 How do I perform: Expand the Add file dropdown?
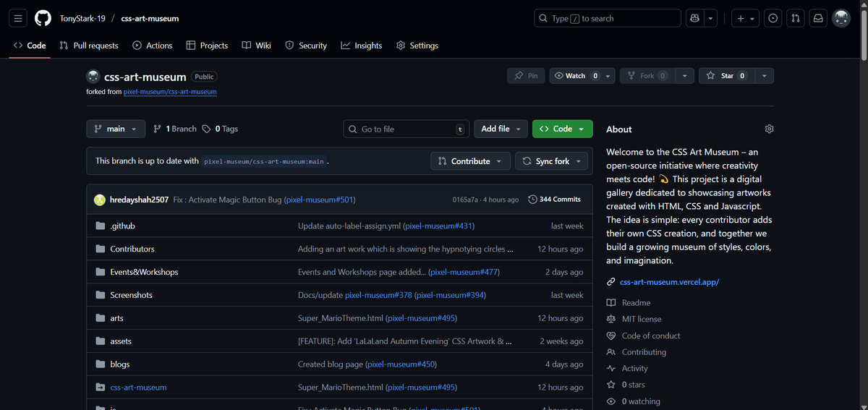click(502, 129)
